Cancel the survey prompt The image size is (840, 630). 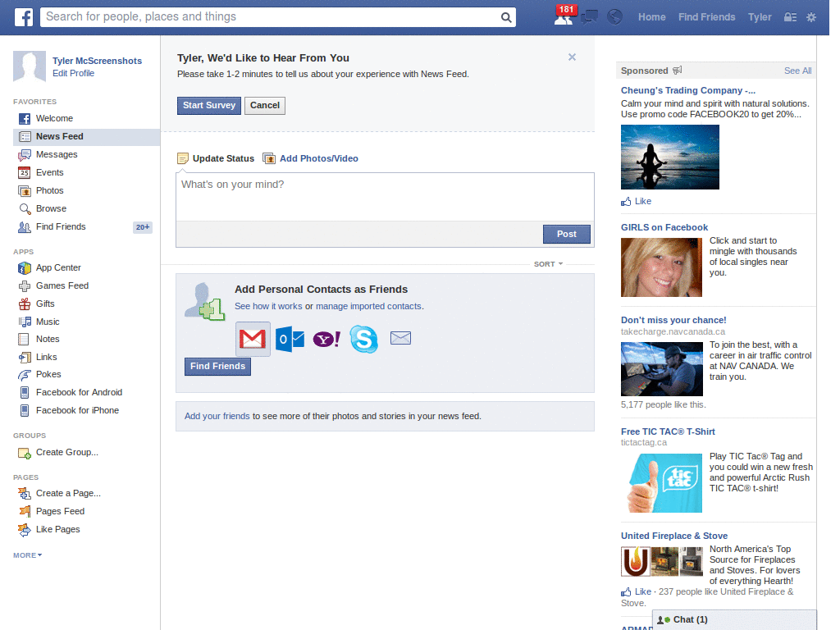tap(265, 106)
